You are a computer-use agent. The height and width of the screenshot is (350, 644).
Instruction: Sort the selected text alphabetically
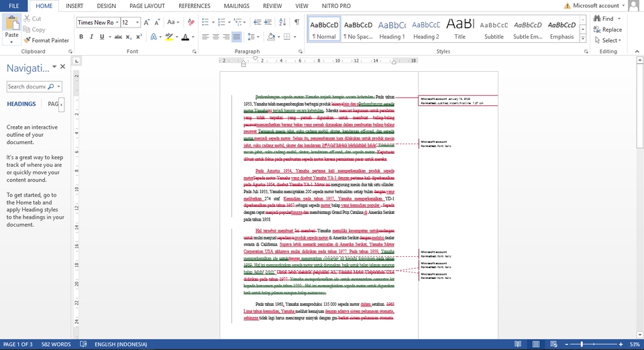coord(281,22)
